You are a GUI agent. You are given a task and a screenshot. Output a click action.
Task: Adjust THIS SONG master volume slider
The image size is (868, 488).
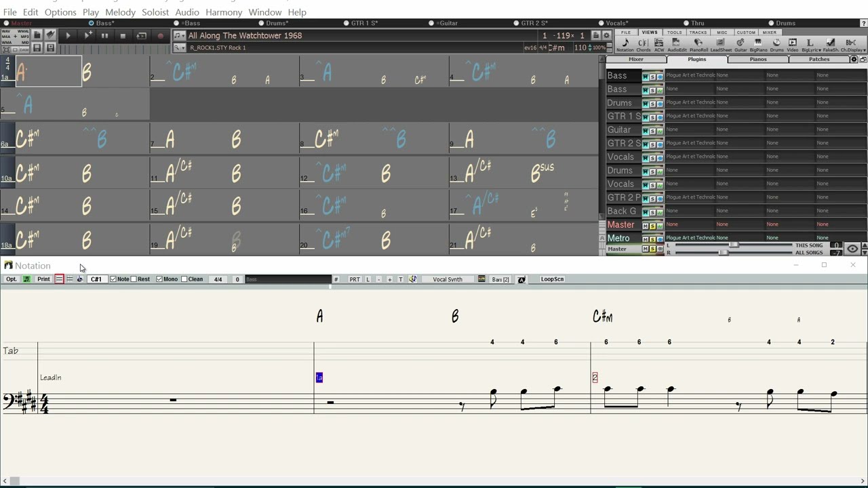tap(733, 245)
